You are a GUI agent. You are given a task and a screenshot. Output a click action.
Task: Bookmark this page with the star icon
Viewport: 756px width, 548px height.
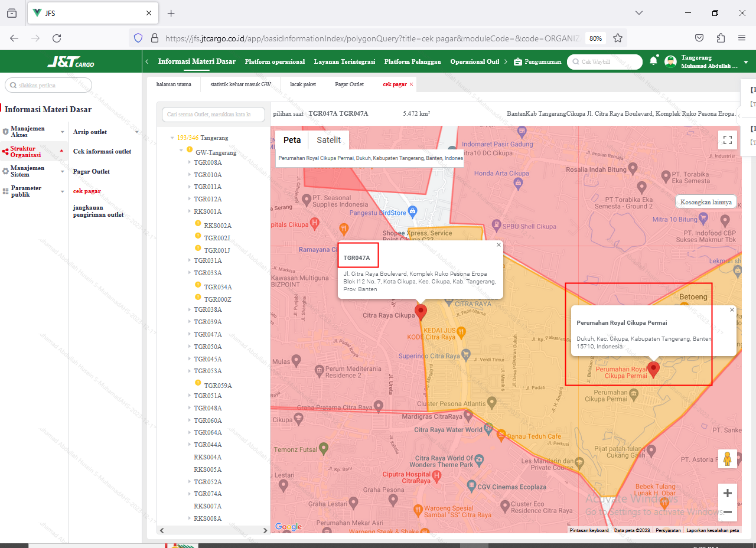[x=618, y=38]
